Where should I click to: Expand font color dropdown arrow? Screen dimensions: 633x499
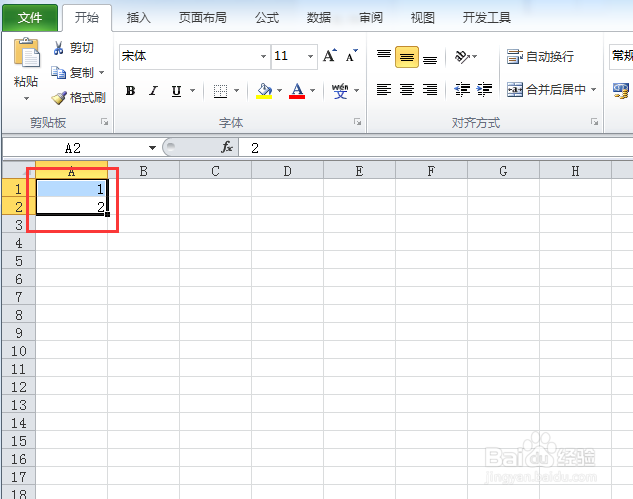tap(312, 91)
